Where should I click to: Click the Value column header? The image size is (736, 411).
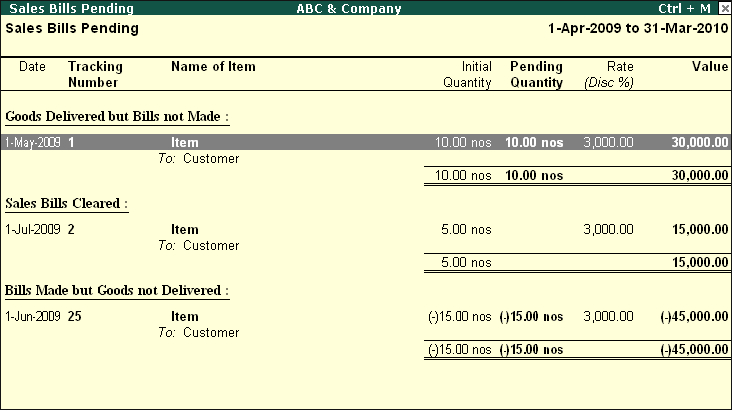[710, 67]
